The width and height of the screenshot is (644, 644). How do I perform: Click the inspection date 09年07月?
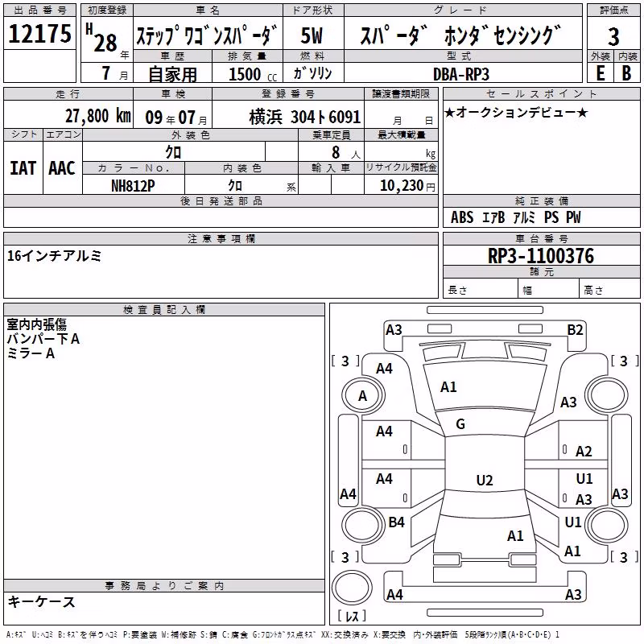[176, 118]
